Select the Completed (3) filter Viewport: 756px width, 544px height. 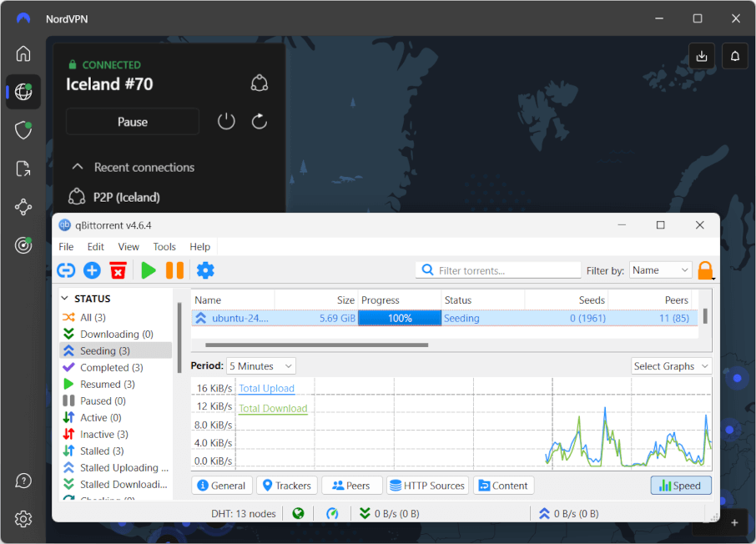pyautogui.click(x=116, y=367)
